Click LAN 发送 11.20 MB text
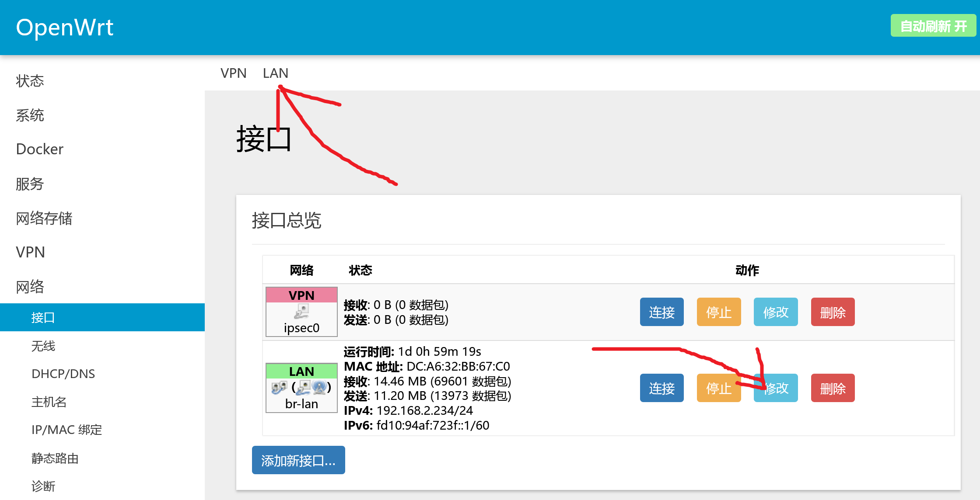 [427, 396]
